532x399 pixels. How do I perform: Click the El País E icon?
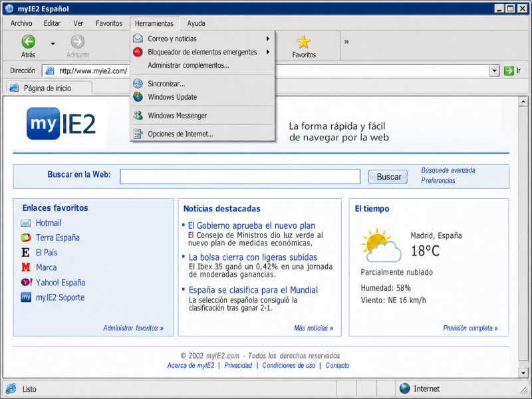pos(25,253)
